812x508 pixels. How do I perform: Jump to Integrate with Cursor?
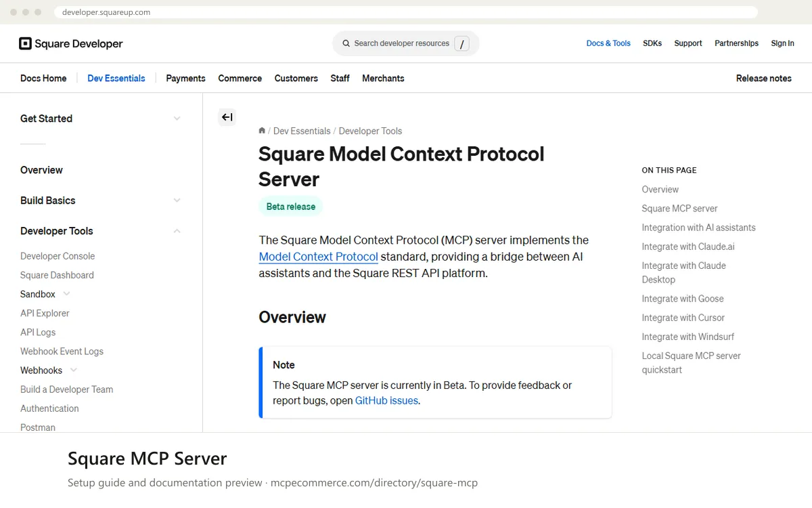pos(683,317)
